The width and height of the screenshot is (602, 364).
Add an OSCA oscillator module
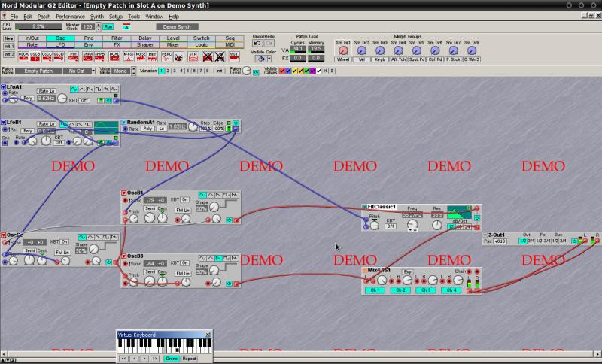click(23, 56)
